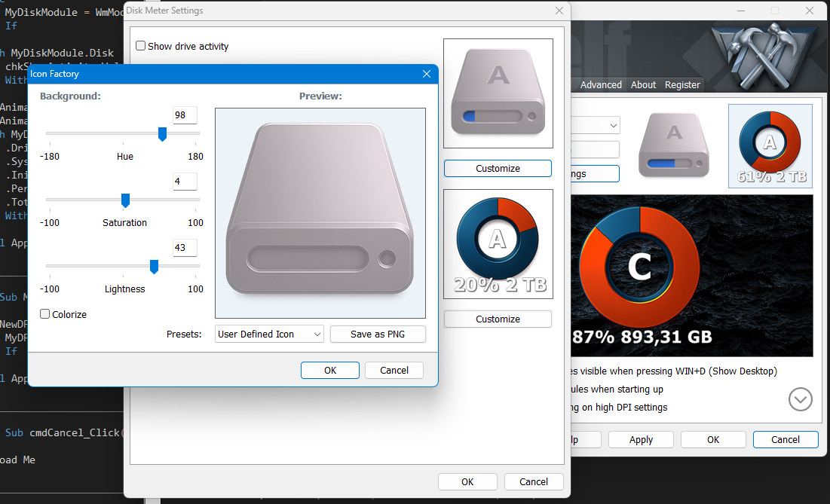The image size is (830, 504).
Task: Select the 61% 2 TB donut icon
Action: 770,145
